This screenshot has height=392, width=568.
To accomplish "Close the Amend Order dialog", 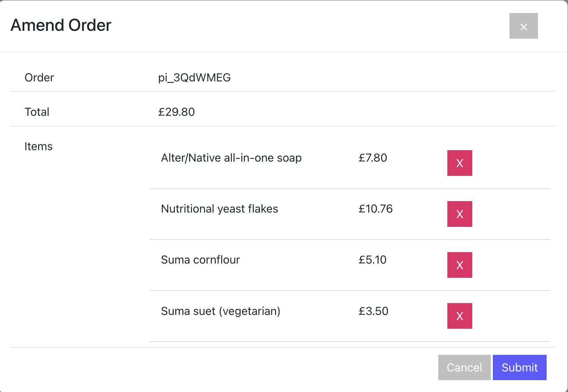I will (523, 26).
